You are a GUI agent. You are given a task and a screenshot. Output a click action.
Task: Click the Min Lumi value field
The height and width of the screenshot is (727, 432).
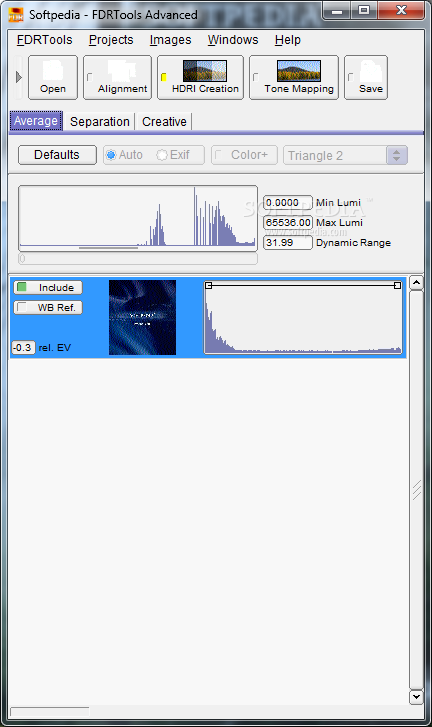(288, 203)
